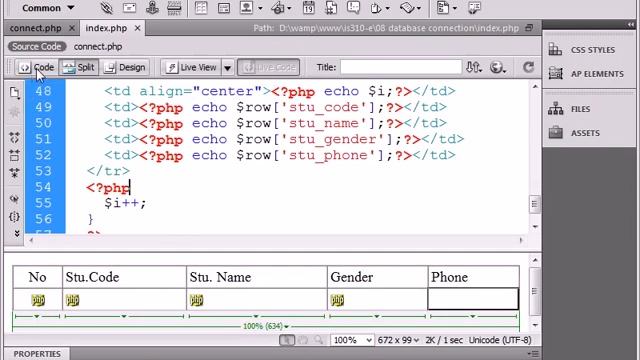Viewport: 640px width, 360px height.
Task: Open the Media dropdown arrow
Action: click(x=289, y=8)
